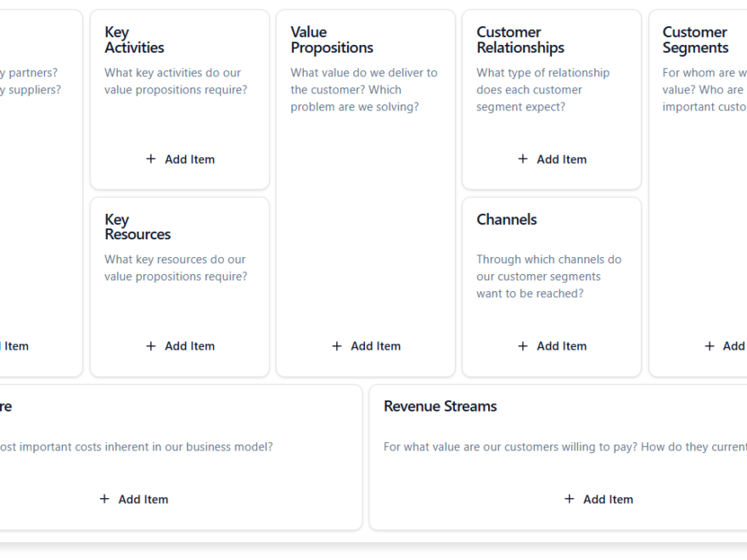Click the plus icon under Customer Relationships

point(522,159)
